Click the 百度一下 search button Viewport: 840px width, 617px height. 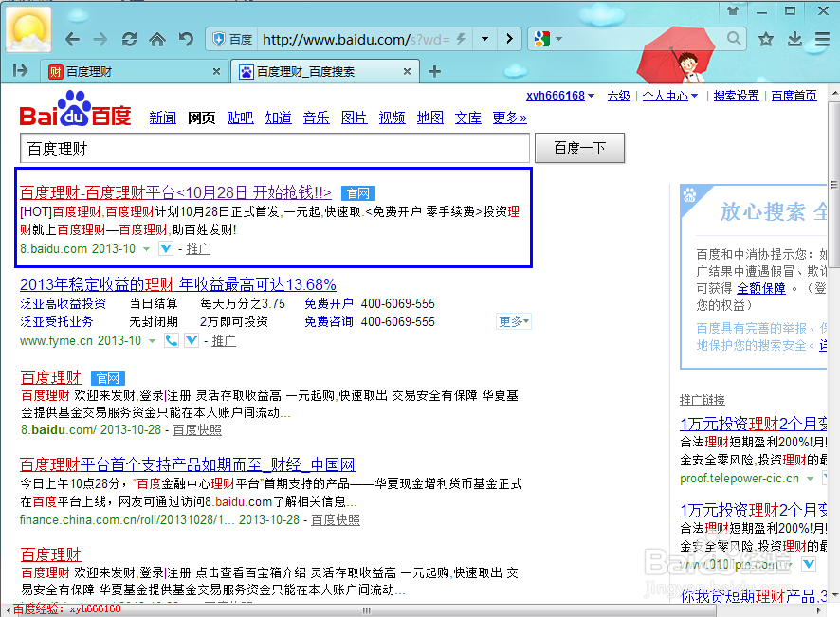tap(579, 148)
